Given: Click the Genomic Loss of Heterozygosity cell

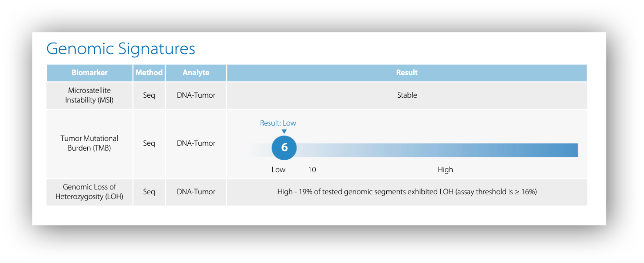Looking at the screenshot, I should tap(89, 192).
